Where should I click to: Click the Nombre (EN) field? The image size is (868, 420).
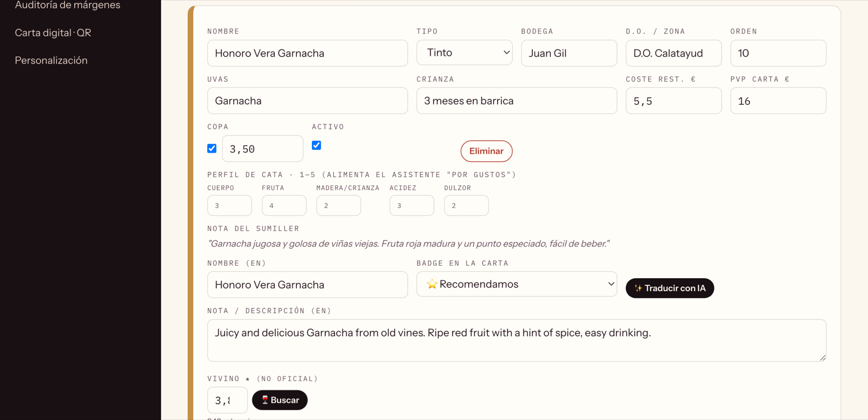pos(307,285)
